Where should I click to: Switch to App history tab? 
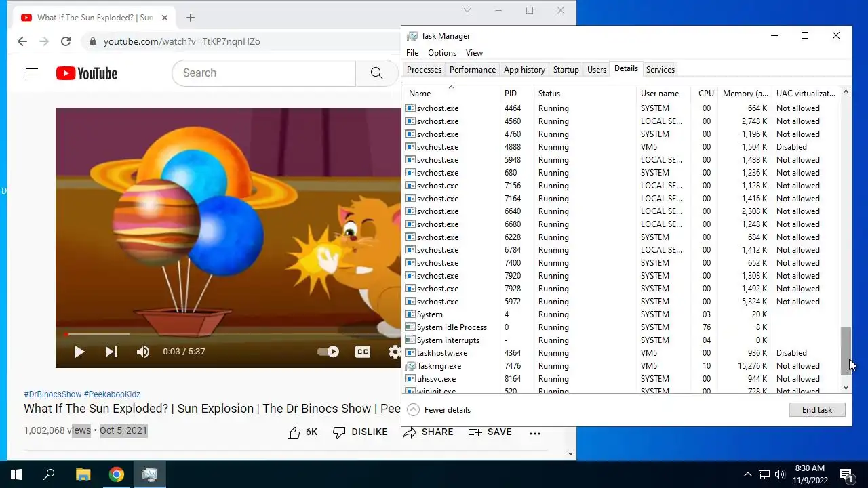[x=524, y=70]
